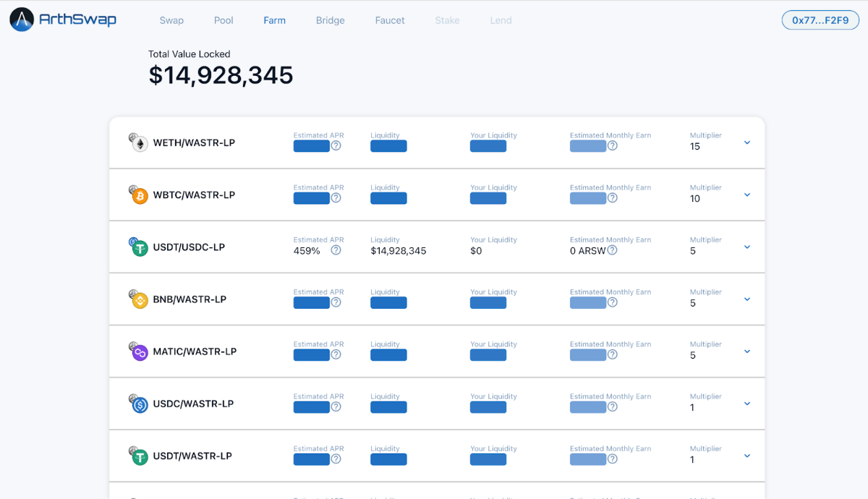Screen dimensions: 868x499
Task: Expand the USDT/WASTR-LP farm row
Action: click(747, 456)
